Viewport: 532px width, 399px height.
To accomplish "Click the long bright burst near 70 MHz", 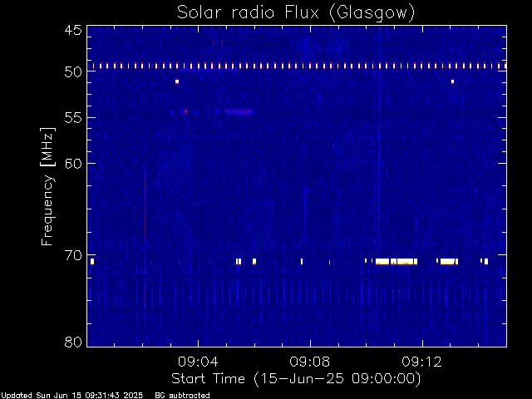I will coord(397,262).
